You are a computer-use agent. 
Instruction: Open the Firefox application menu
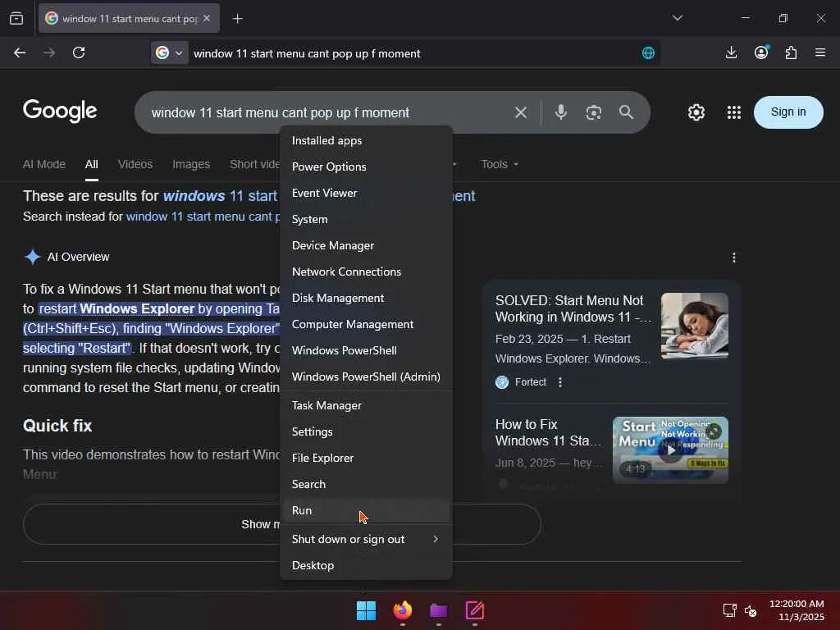point(820,52)
